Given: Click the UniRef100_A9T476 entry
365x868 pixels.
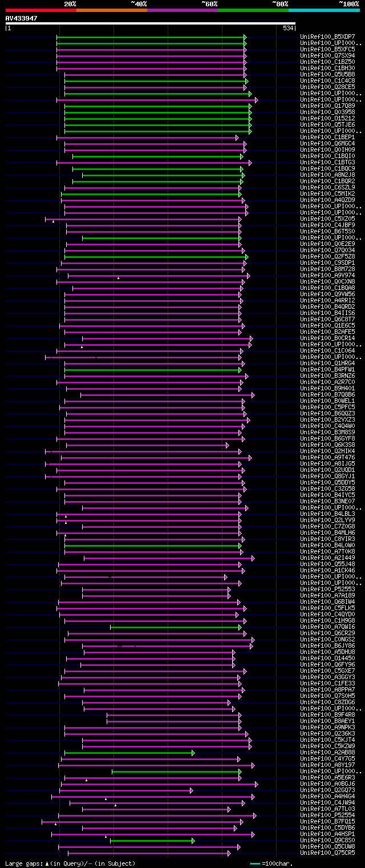Looking at the screenshot, I should point(327,458).
